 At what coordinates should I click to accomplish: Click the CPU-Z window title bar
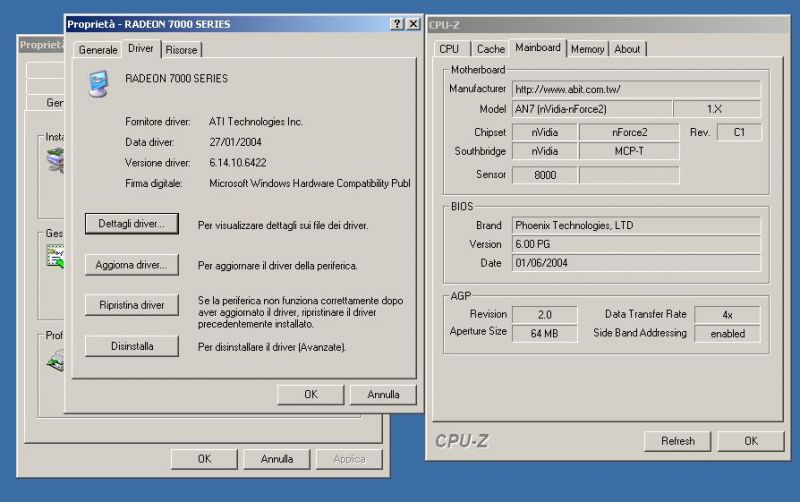pos(608,24)
